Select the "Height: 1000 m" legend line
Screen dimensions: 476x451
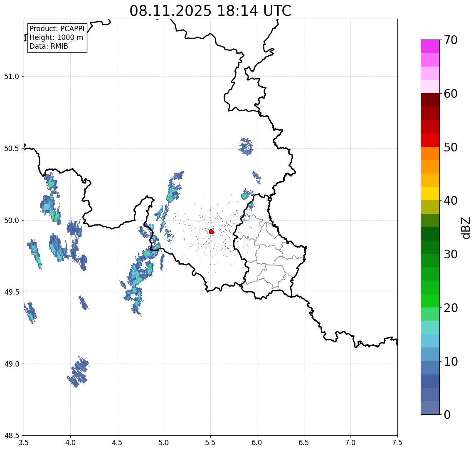(57, 37)
